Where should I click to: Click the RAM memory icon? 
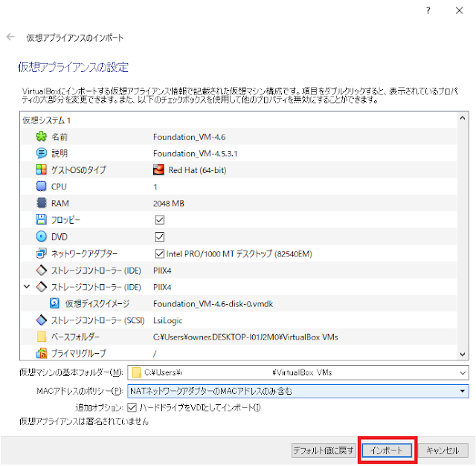42,203
